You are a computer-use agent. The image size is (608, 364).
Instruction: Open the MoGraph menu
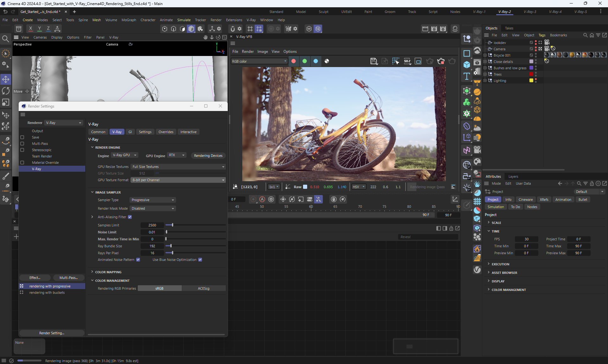(x=129, y=20)
